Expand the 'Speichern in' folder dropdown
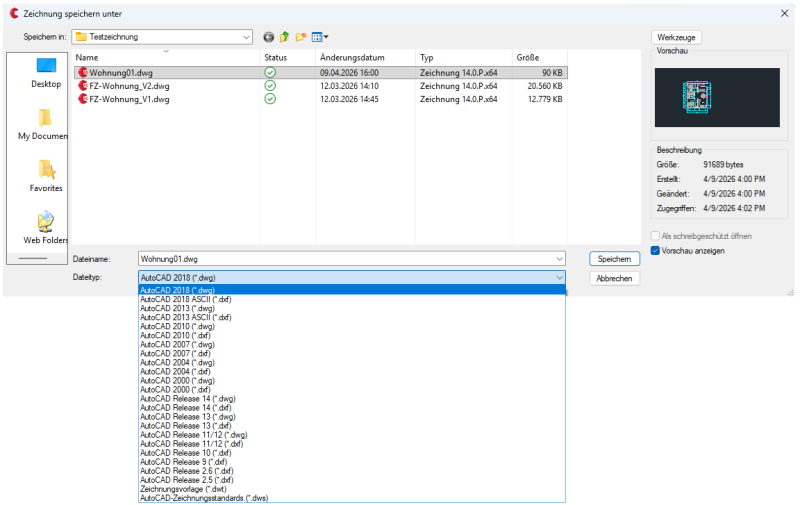This screenshot has width=800, height=505. pyautogui.click(x=246, y=37)
